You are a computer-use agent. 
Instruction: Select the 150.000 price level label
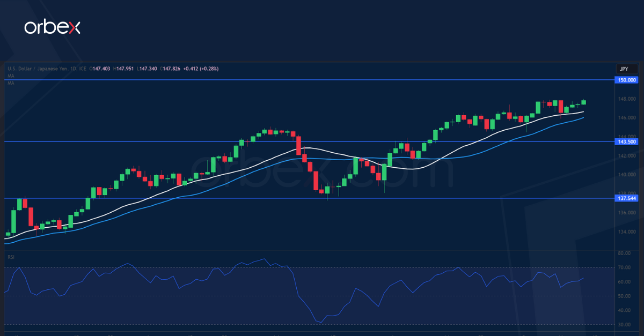(x=626, y=79)
